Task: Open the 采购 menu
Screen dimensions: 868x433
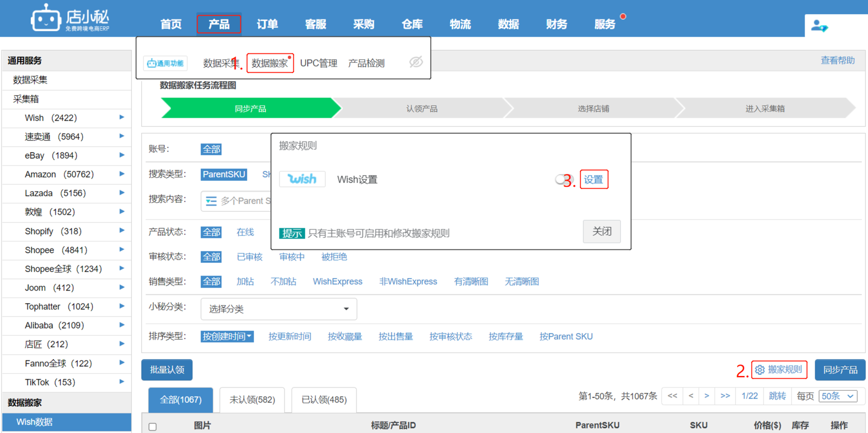Action: tap(364, 24)
